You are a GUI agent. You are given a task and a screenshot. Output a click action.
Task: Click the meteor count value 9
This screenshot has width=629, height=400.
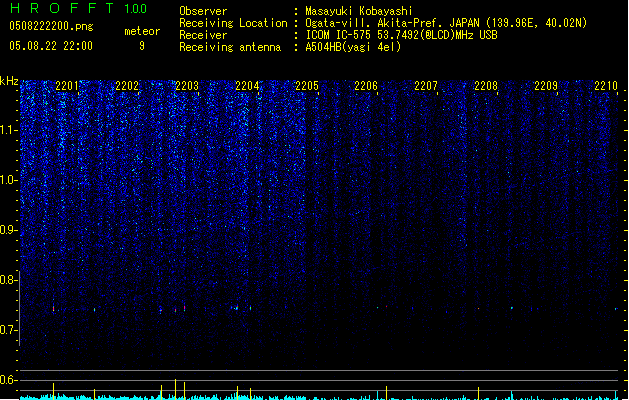(142, 46)
